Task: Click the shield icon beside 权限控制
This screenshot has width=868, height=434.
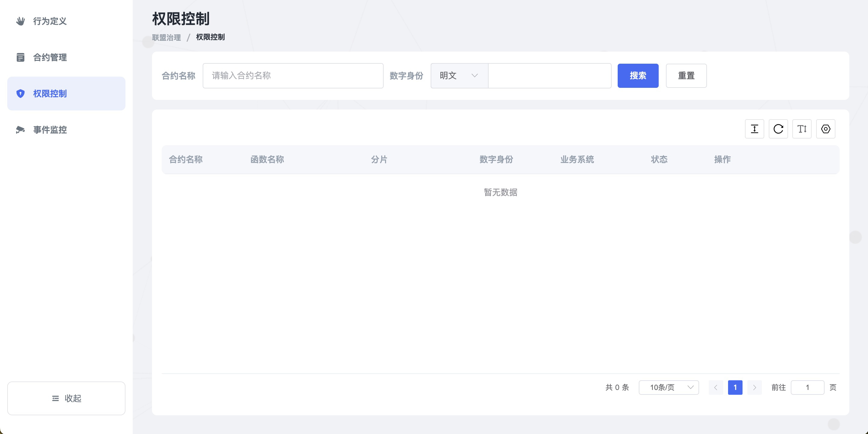Action: 21,93
